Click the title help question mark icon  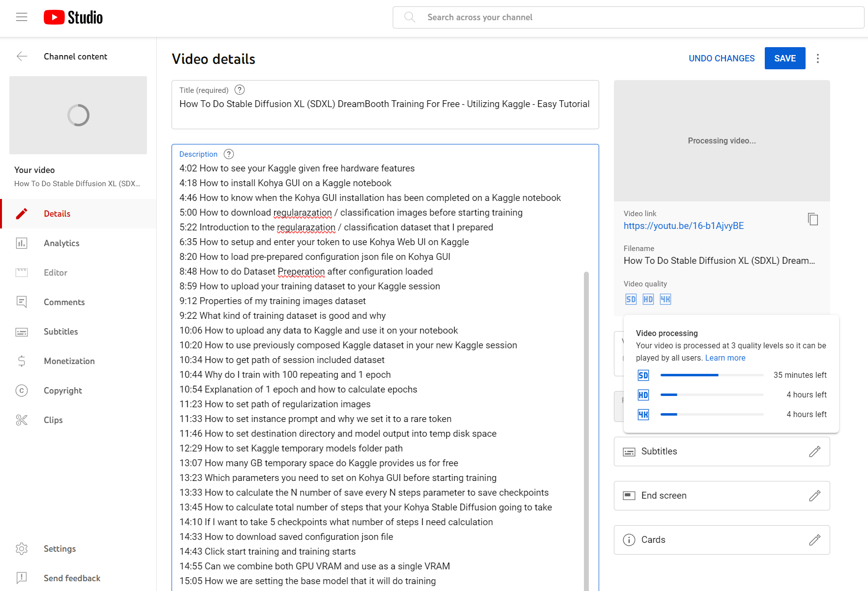tap(239, 90)
